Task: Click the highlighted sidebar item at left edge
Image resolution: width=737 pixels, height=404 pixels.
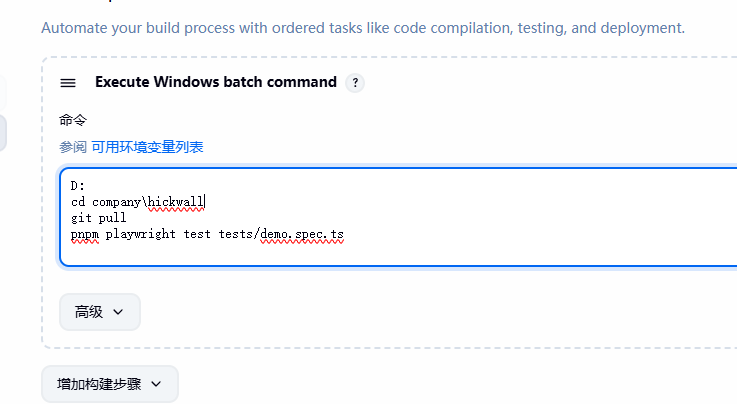Action: coord(3,132)
